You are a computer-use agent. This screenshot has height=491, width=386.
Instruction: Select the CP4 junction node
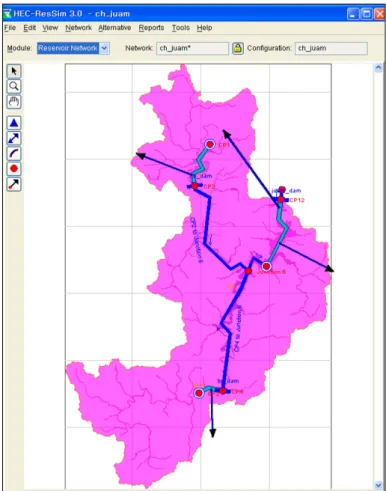coord(223,391)
